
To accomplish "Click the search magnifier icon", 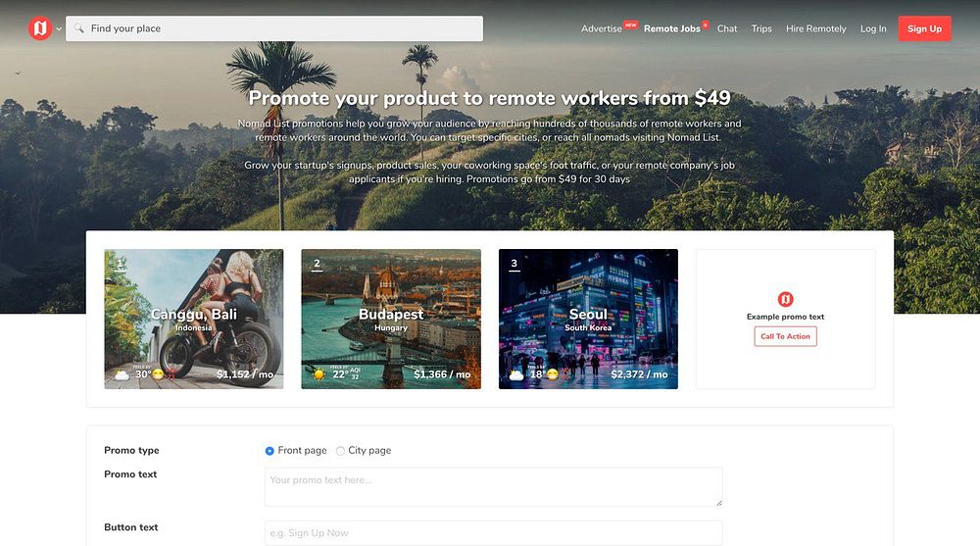I will click(x=78, y=28).
